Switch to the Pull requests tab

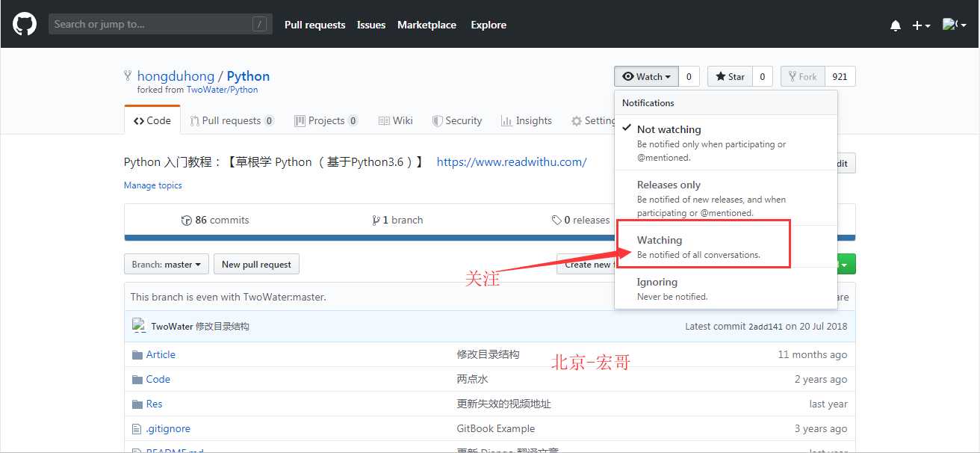231,120
